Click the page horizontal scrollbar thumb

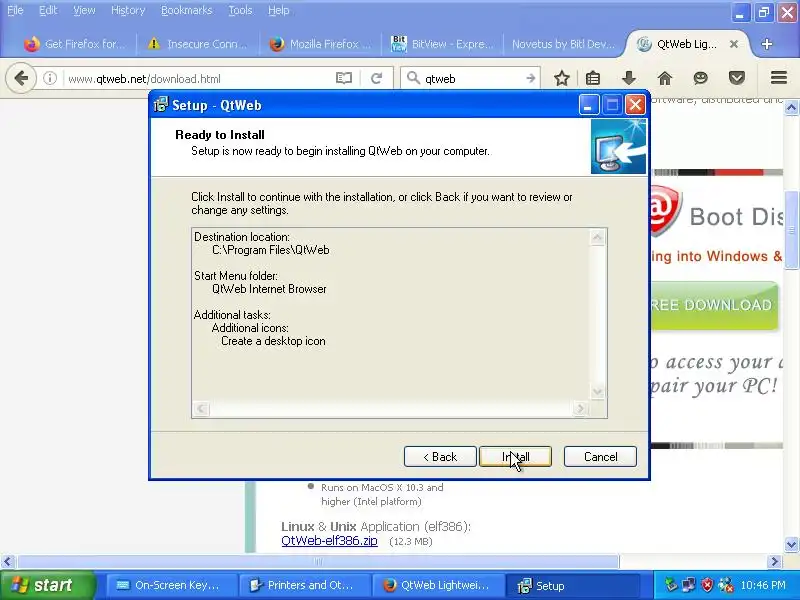318,562
